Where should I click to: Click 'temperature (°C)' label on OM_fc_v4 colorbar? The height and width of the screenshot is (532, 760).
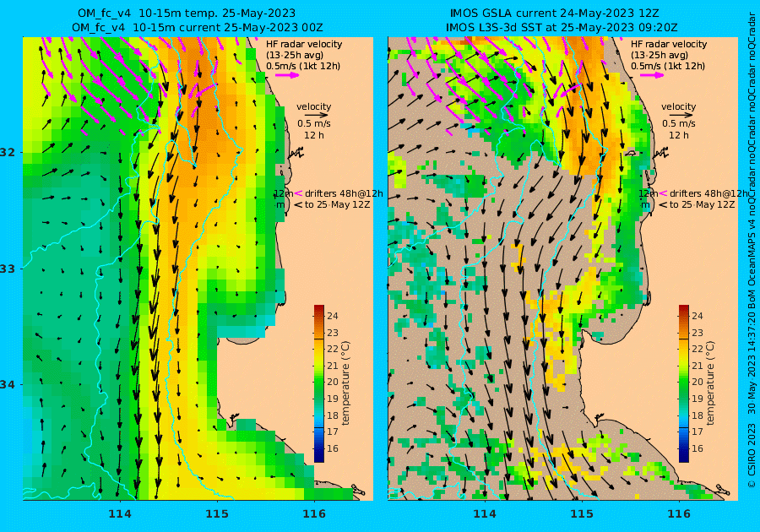point(345,383)
